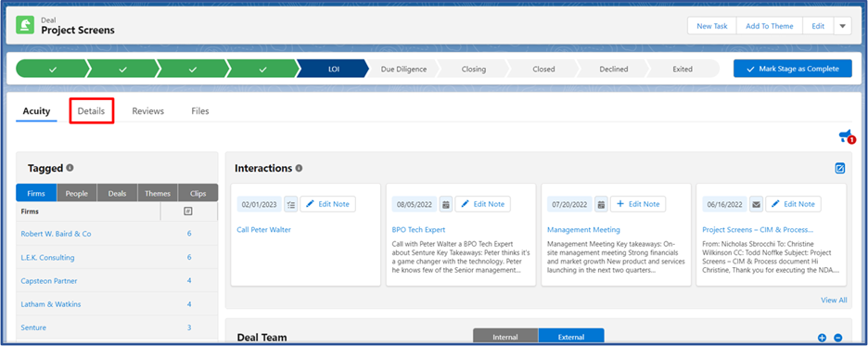The width and height of the screenshot is (868, 346).
Task: Edit note for the 07/20/2022 interaction
Action: click(638, 204)
